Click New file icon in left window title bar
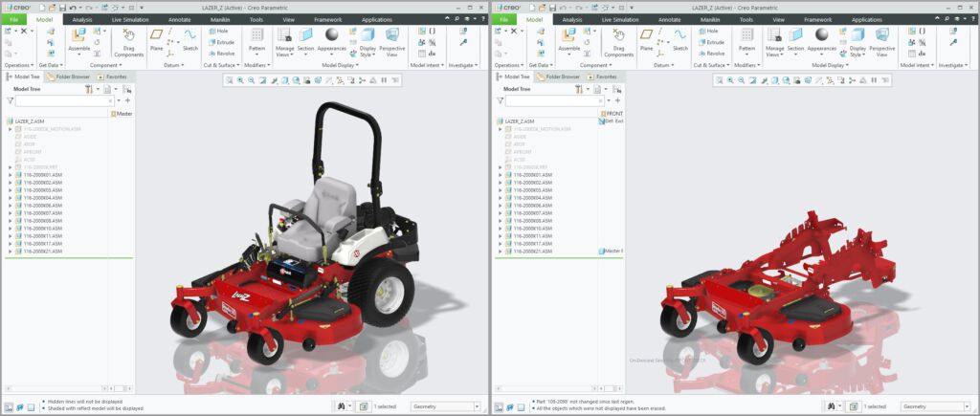This screenshot has width=980, height=416. tap(42, 7)
